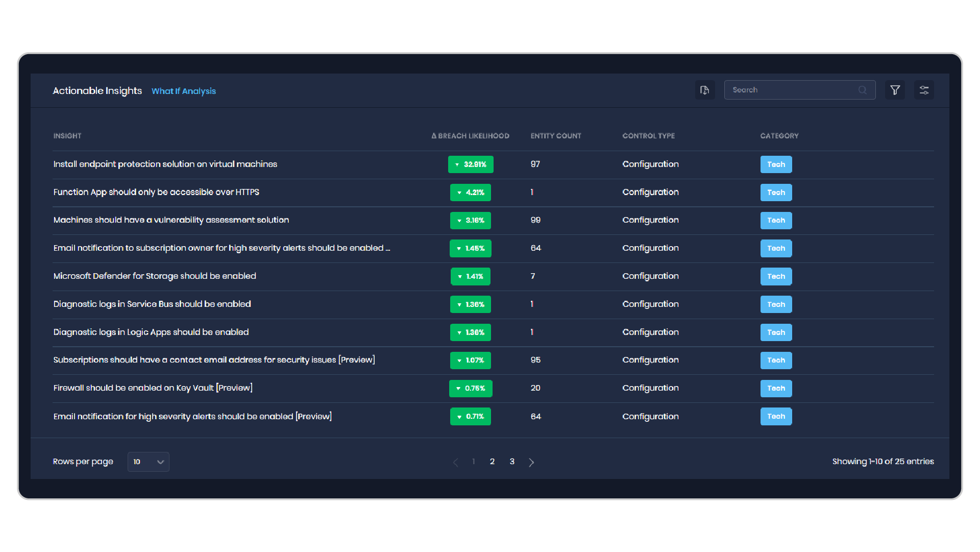Sort by Breach Likelihood column header
The width and height of the screenshot is (980, 552).
(470, 136)
